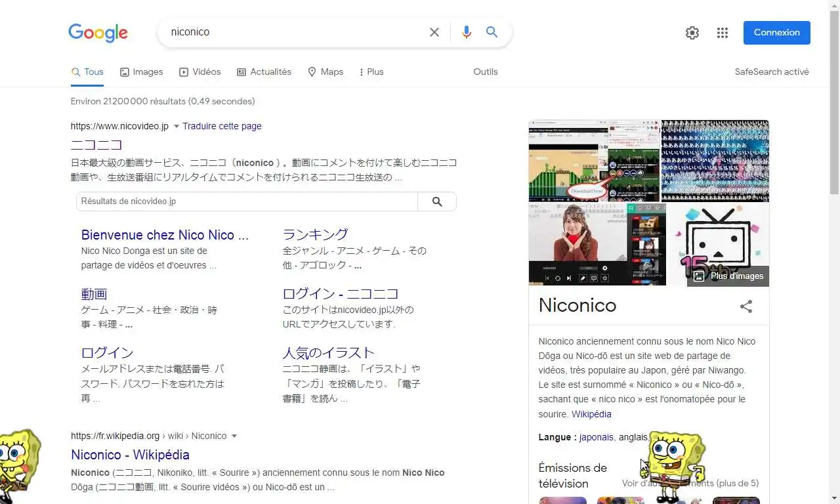
Task: Share the Niconico knowledge panel
Action: (746, 306)
